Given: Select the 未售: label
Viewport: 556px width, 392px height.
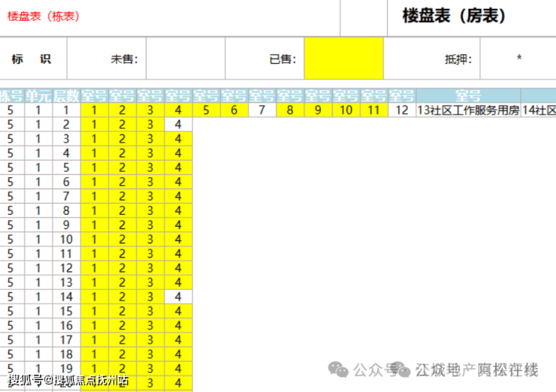Looking at the screenshot, I should pyautogui.click(x=124, y=59).
